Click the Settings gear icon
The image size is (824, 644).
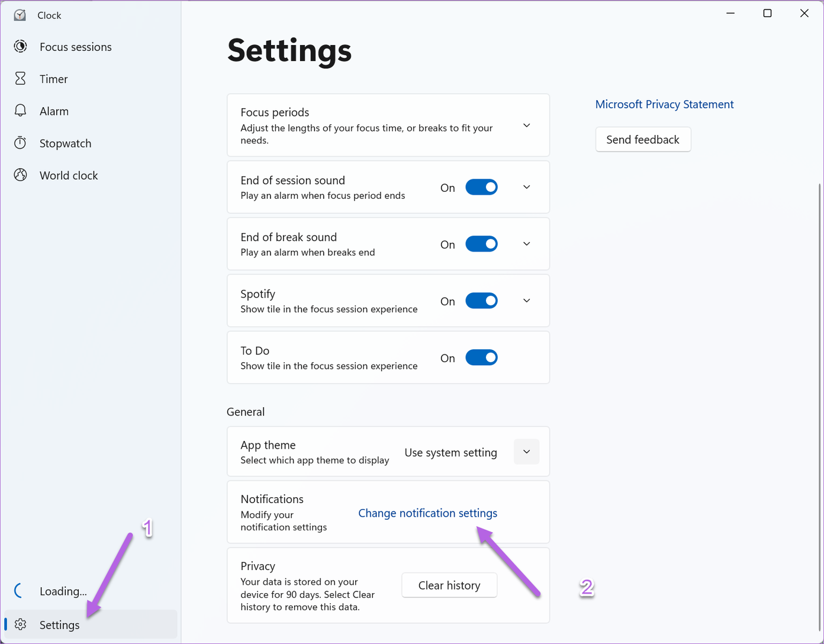[x=21, y=624]
